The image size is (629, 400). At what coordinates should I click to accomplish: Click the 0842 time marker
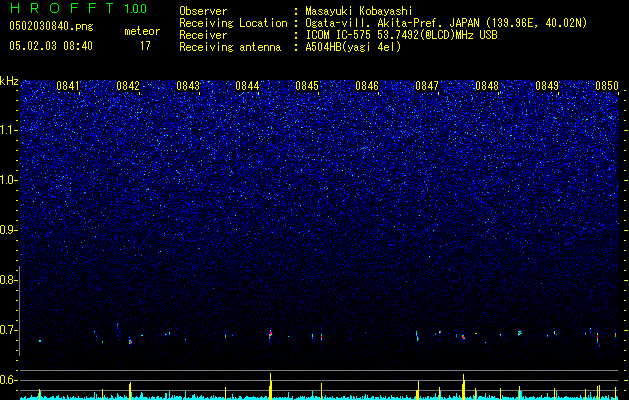point(128,86)
